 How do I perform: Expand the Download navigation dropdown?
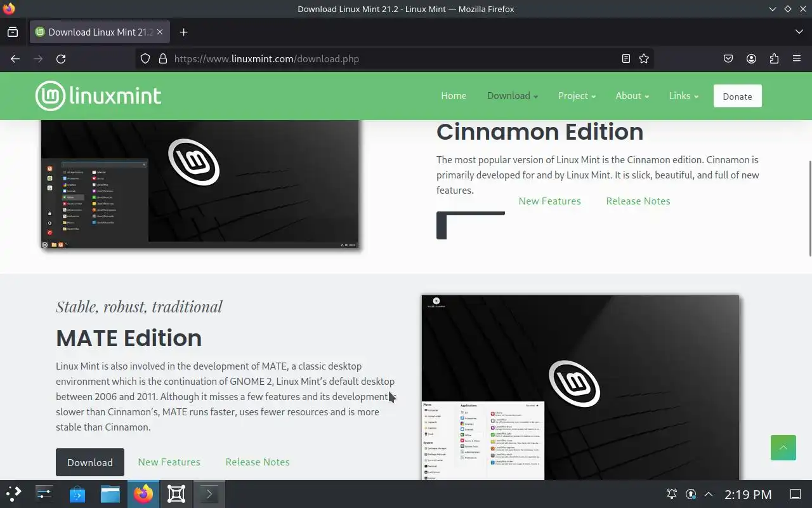point(512,96)
